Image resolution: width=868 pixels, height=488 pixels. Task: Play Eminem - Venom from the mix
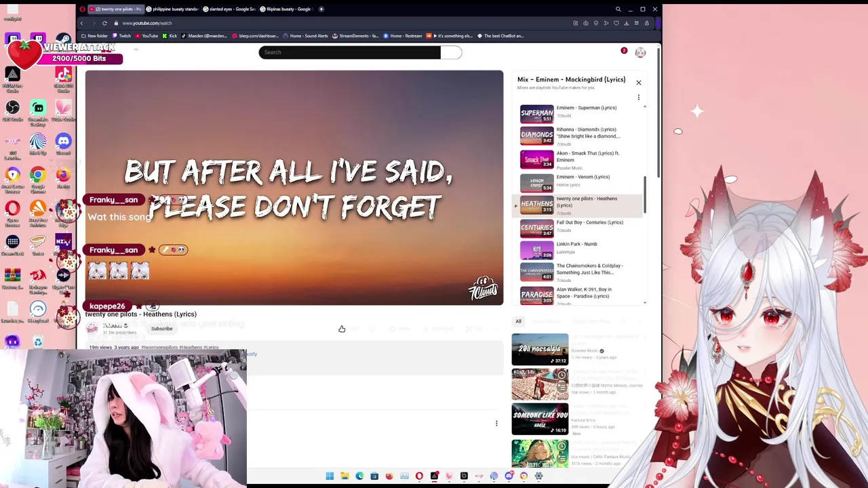(x=576, y=182)
